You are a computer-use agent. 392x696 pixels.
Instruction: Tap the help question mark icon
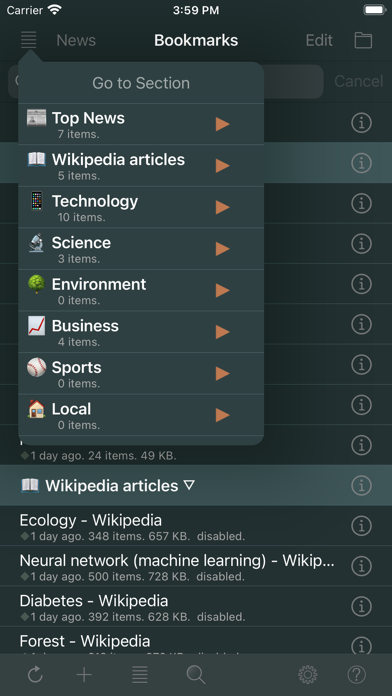click(x=356, y=675)
